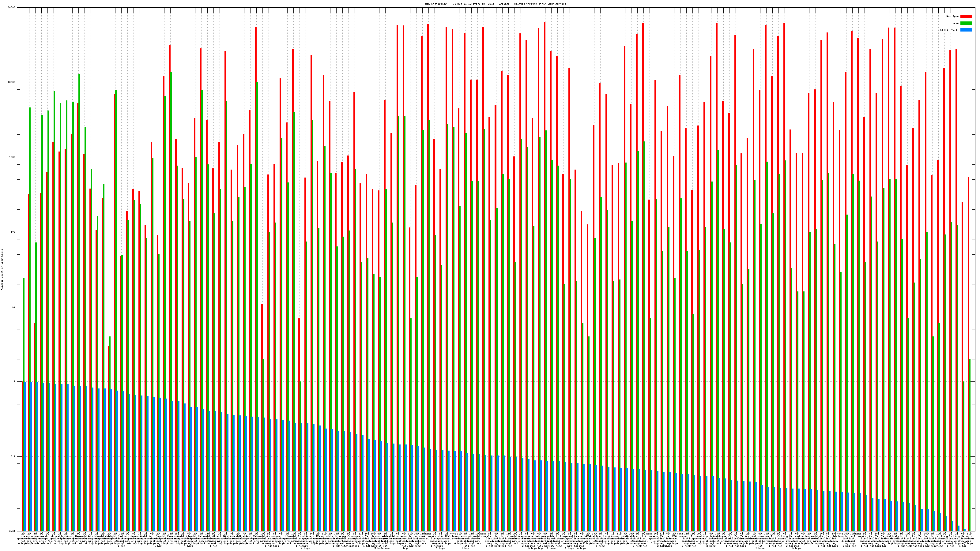This screenshot has width=980, height=551.
Task: Click the 'Spam' legend text label
Action: (956, 23)
